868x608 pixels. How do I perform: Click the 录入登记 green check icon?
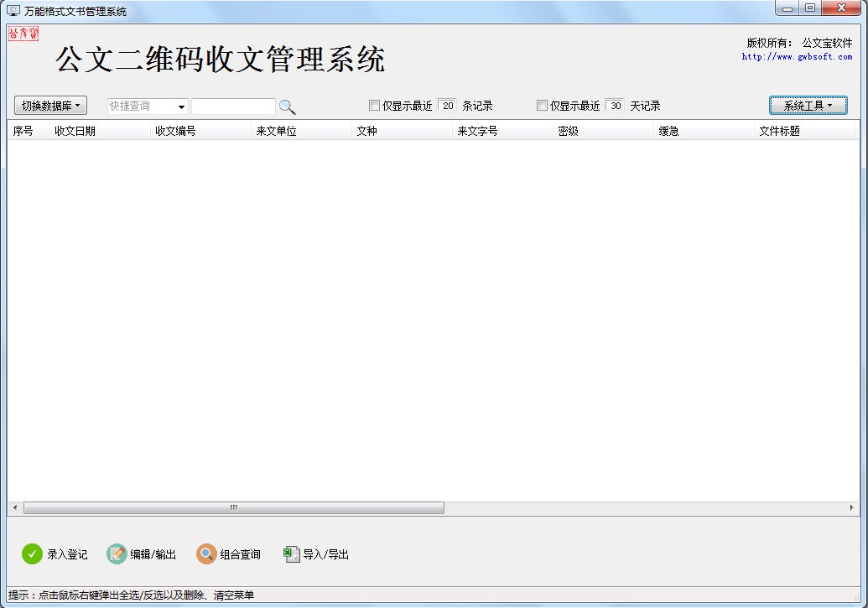(x=31, y=553)
